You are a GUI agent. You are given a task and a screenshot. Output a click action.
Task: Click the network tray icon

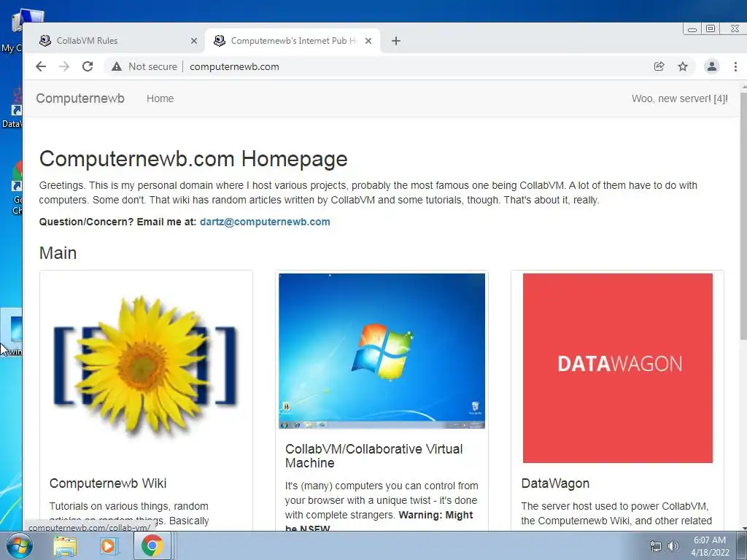[656, 546]
